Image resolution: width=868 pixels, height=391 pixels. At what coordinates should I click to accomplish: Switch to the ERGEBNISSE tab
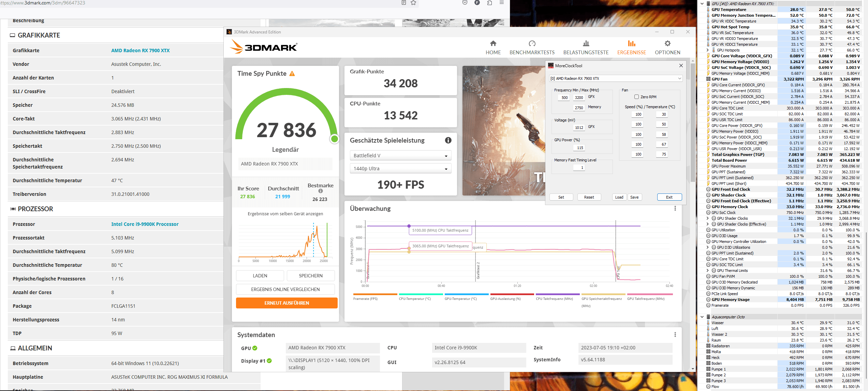coord(632,47)
